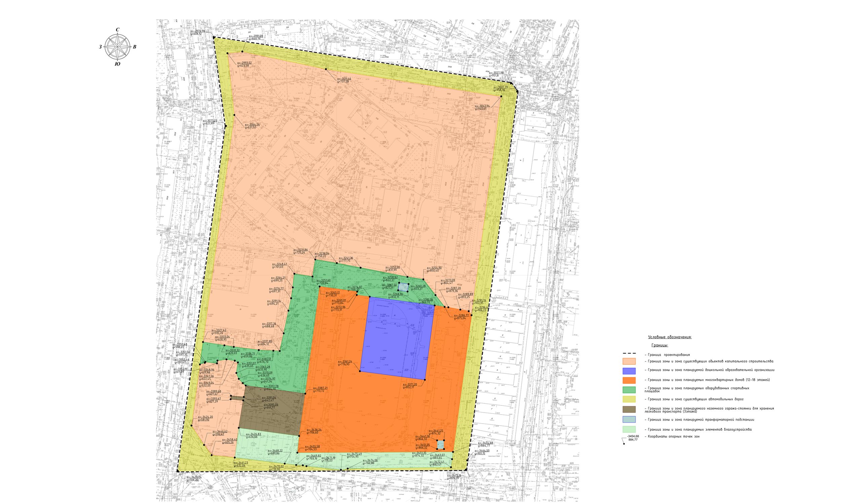The width and height of the screenshot is (841, 504).
Task: Click coordinate label 'x=-3252,00 y=831,99'
Action: point(393,269)
